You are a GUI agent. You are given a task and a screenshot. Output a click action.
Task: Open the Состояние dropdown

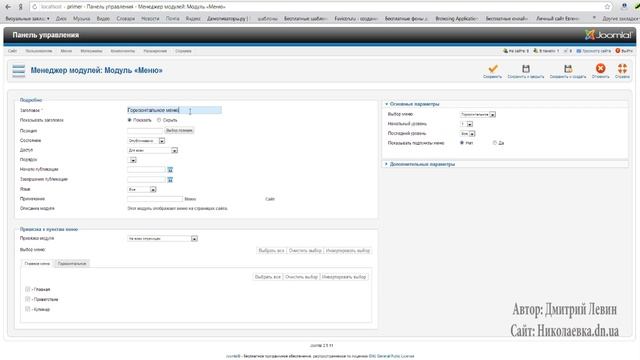(146, 141)
